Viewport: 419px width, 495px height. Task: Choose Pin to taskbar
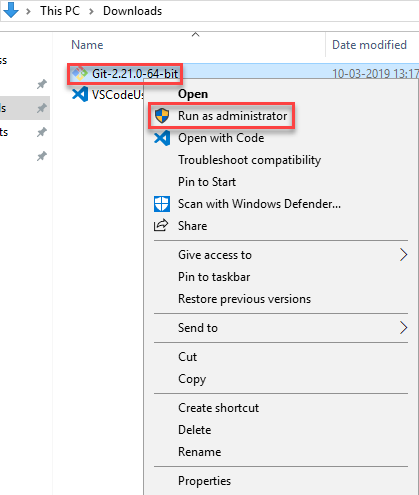point(214,277)
